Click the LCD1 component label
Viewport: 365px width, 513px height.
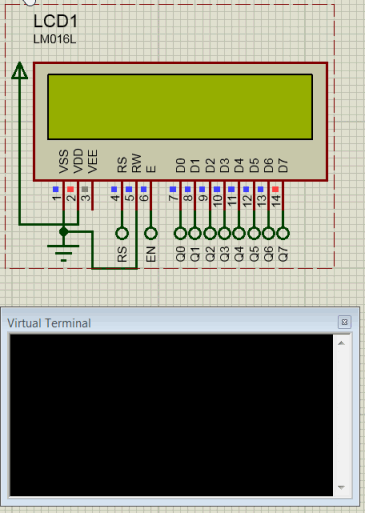click(55, 22)
